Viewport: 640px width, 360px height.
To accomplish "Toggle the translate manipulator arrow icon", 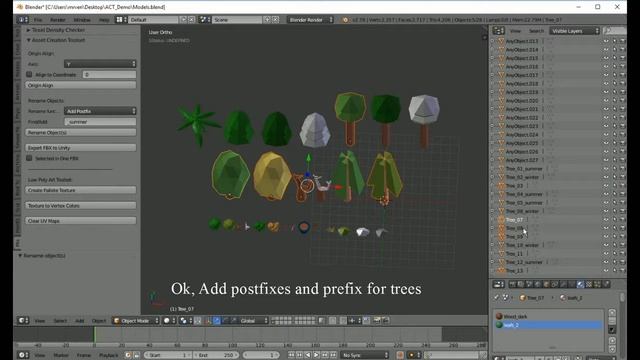I will [217, 321].
